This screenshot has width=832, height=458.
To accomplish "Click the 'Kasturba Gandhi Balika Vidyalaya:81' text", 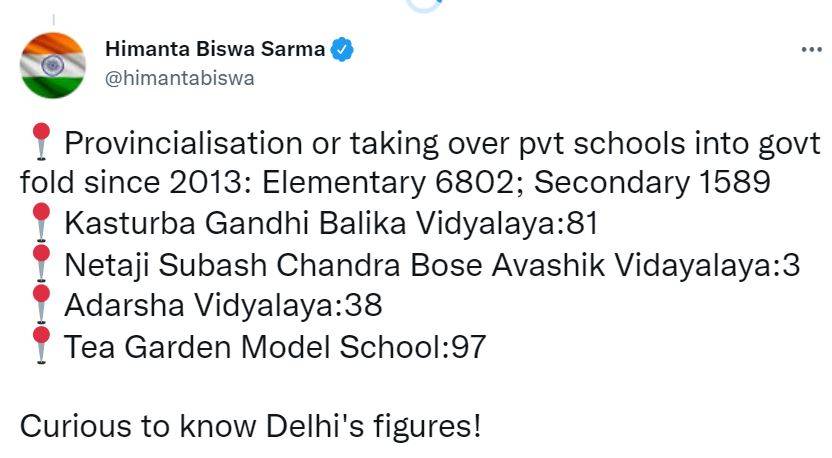I will coord(331,225).
